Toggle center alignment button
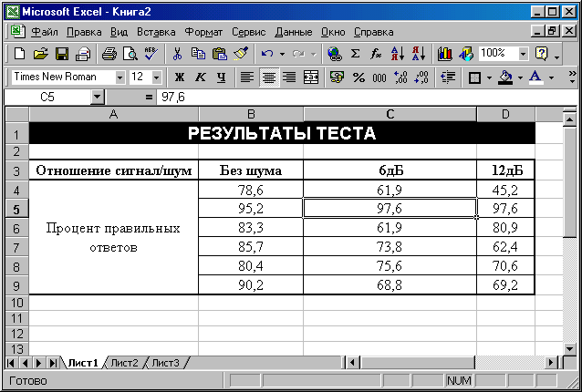 (x=269, y=77)
